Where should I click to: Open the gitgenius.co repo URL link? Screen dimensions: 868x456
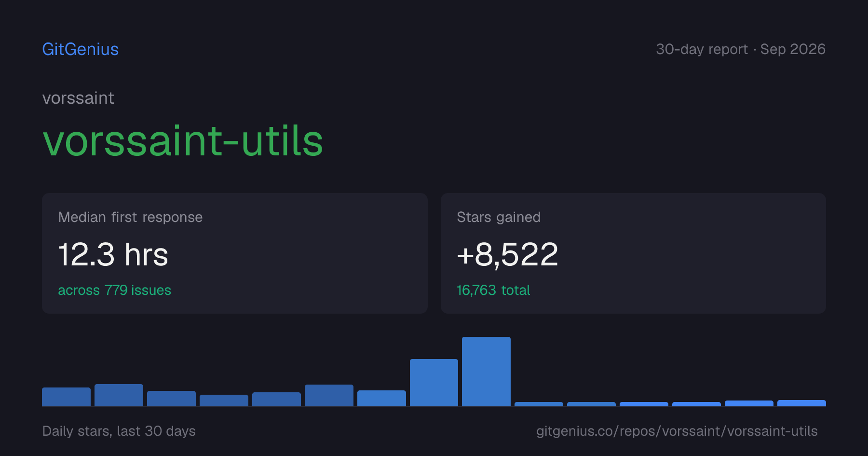click(677, 431)
